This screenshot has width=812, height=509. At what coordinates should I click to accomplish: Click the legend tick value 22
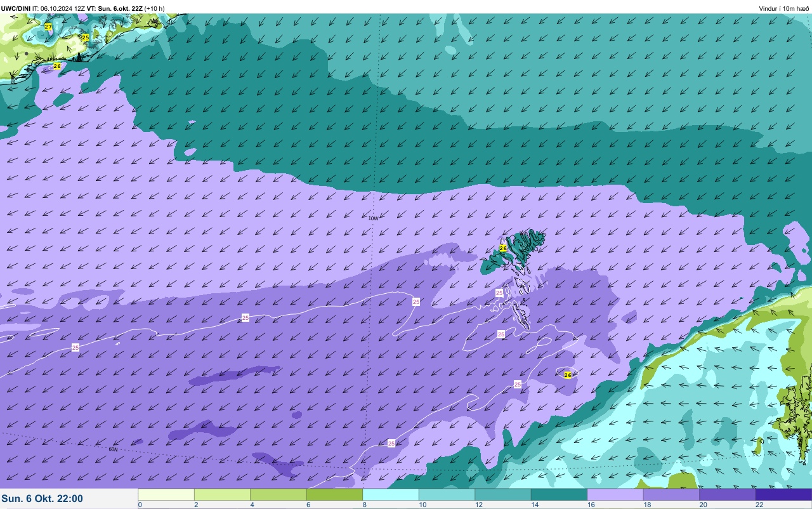pyautogui.click(x=759, y=505)
